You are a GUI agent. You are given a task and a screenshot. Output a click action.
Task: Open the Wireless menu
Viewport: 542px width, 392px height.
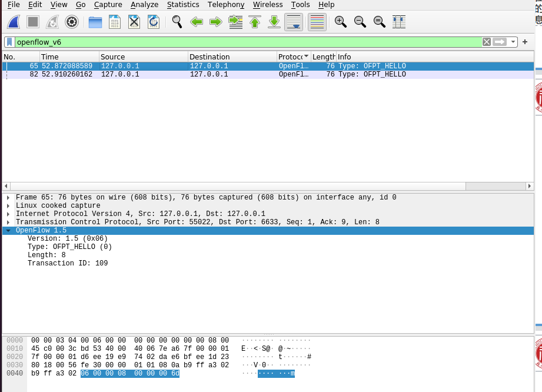click(x=268, y=5)
